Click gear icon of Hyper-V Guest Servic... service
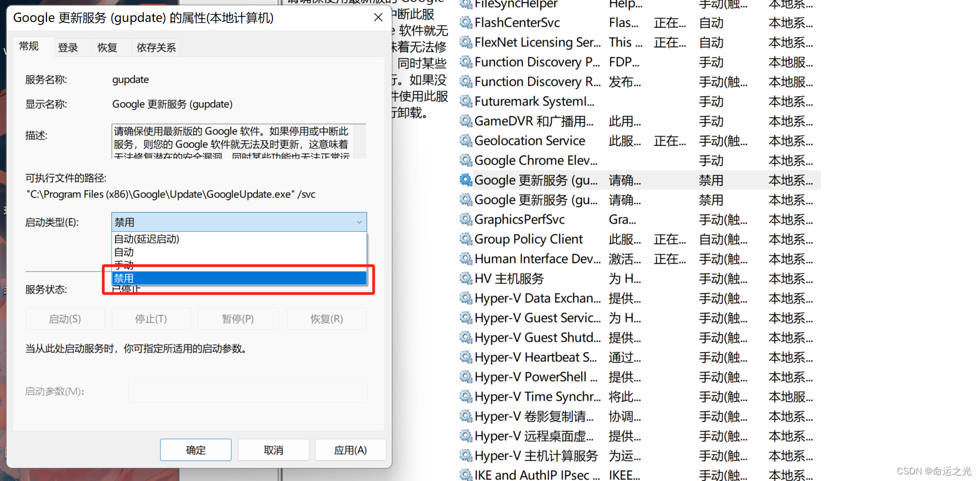The width and height of the screenshot is (980, 481). (465, 318)
